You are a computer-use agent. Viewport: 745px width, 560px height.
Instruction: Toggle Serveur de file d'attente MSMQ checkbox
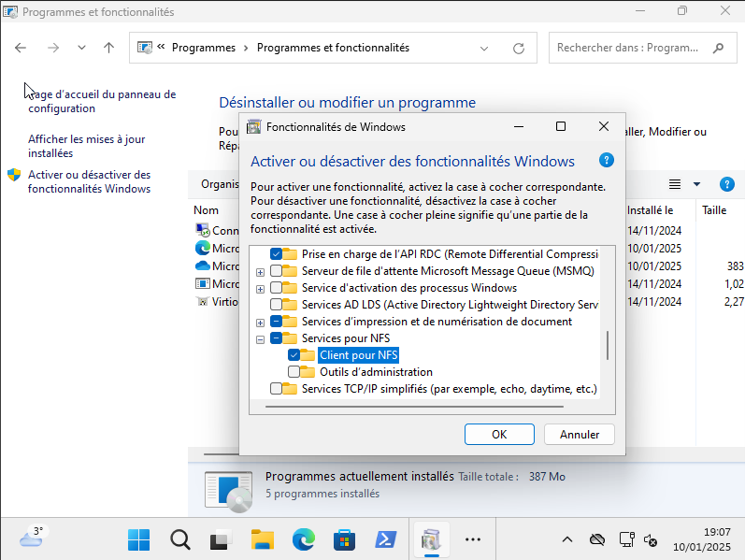276,271
